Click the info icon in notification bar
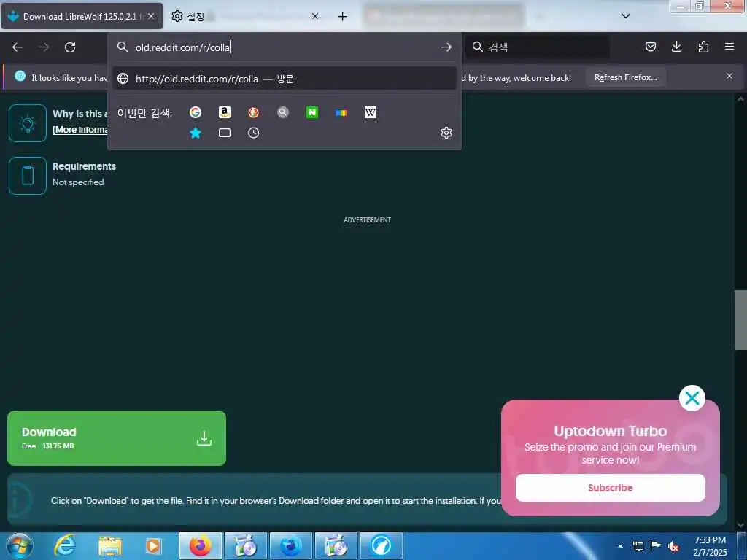Image resolution: width=747 pixels, height=560 pixels. click(x=20, y=76)
